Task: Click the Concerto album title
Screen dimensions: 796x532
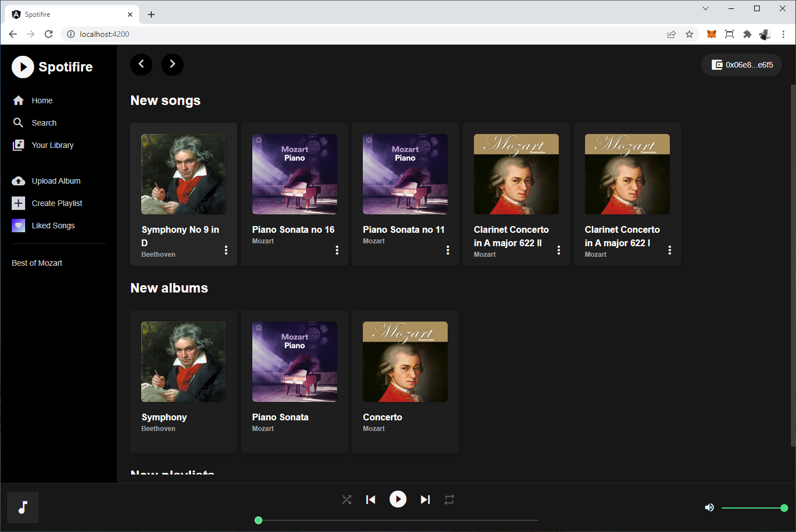Action: pos(382,417)
